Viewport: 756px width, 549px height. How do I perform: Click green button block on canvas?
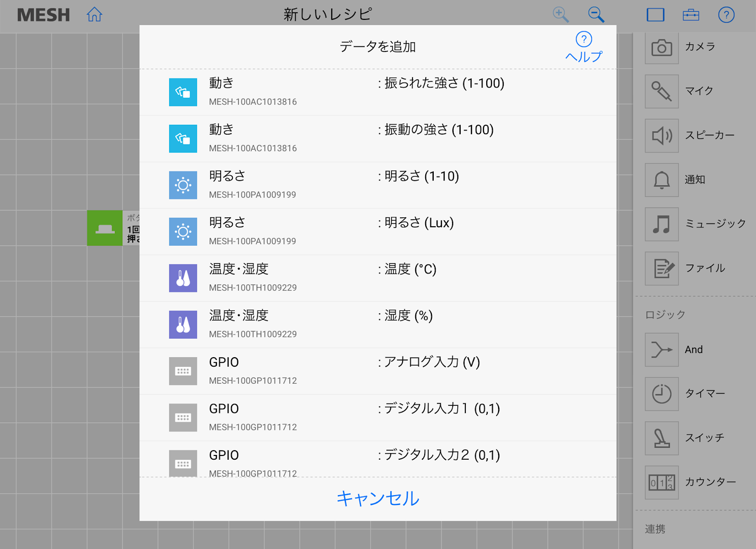coord(104,228)
